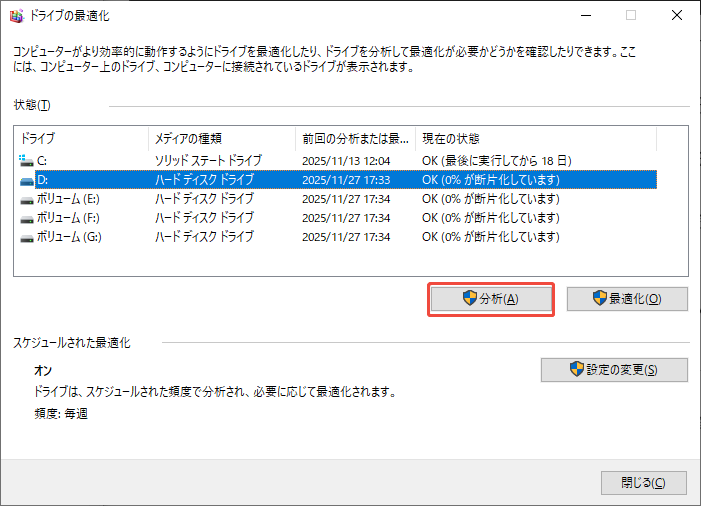Close the window with the X button
Image resolution: width=701 pixels, height=506 pixels.
pyautogui.click(x=677, y=16)
